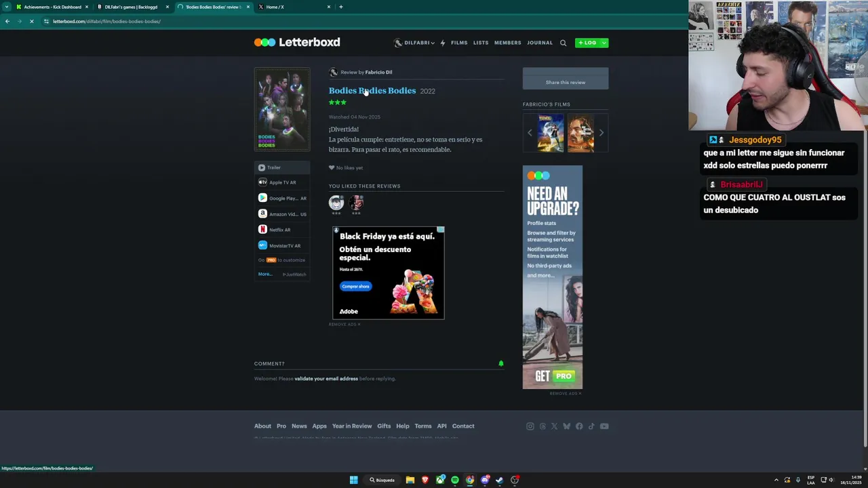Click the GET PRO upgrade banner button
Viewport: 868px width, 488px height.
(554, 375)
